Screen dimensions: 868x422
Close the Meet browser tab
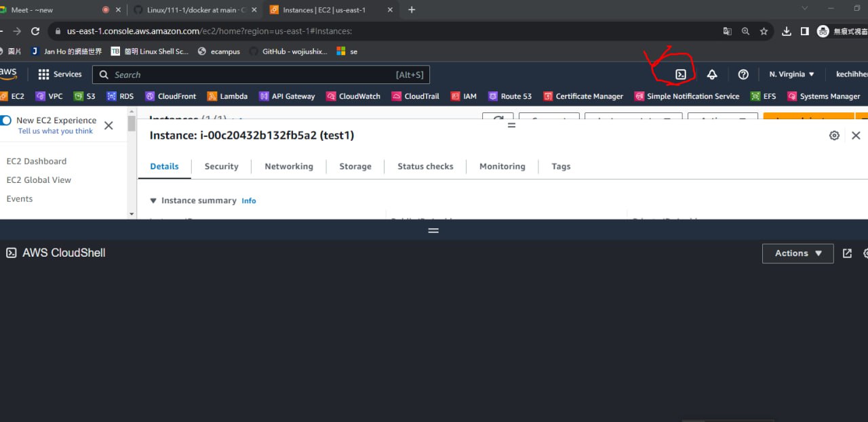point(119,9)
